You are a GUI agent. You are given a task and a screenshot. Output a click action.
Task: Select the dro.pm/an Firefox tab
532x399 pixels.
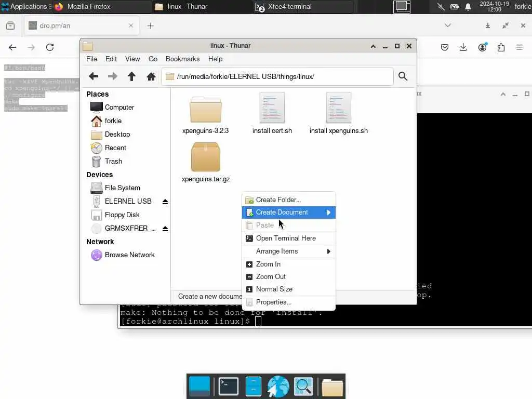(x=82, y=25)
